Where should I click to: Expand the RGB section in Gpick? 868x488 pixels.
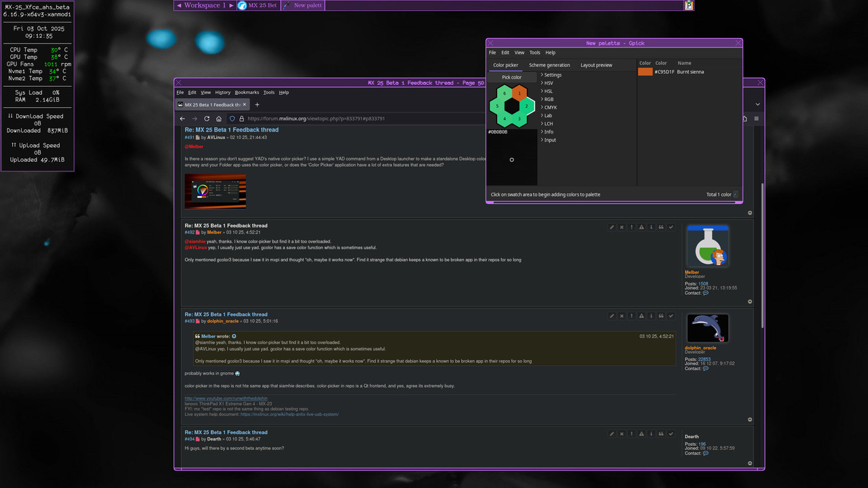click(x=547, y=100)
